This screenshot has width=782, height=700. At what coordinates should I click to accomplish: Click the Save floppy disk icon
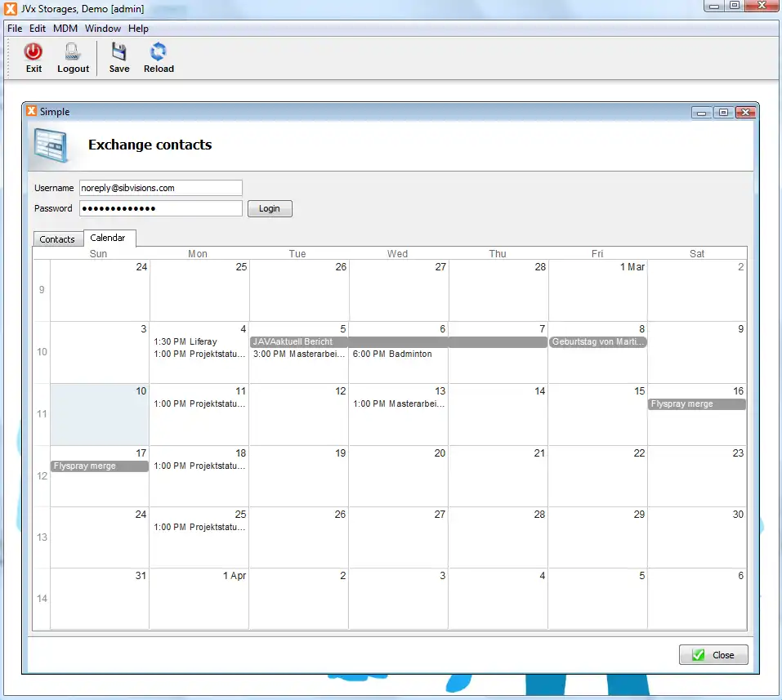coord(118,51)
